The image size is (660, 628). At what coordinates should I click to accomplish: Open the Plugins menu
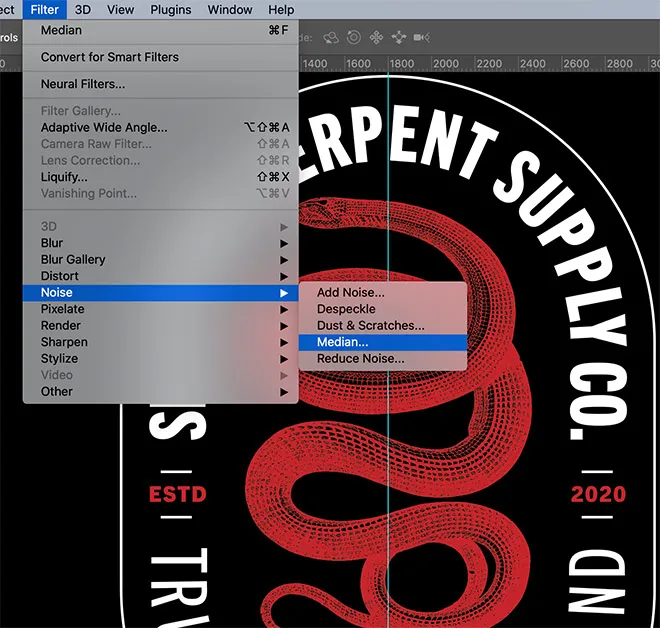pyautogui.click(x=171, y=10)
